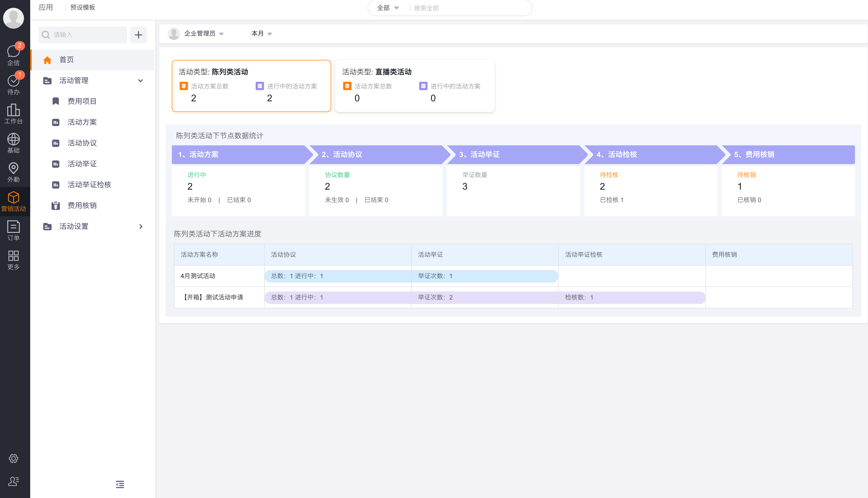Viewport: 868px width, 498px height.
Task: Select 活动举证检核 in sidebar menu
Action: (x=89, y=185)
